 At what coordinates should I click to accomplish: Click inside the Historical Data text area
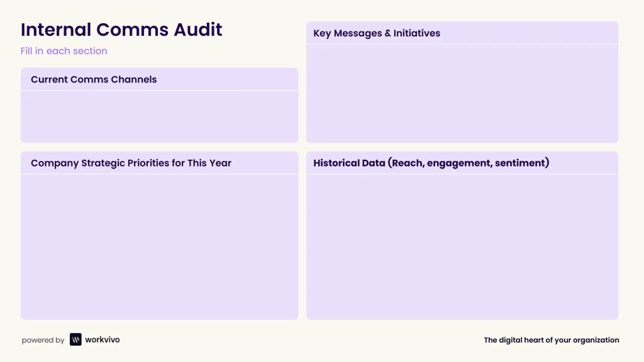(x=462, y=247)
